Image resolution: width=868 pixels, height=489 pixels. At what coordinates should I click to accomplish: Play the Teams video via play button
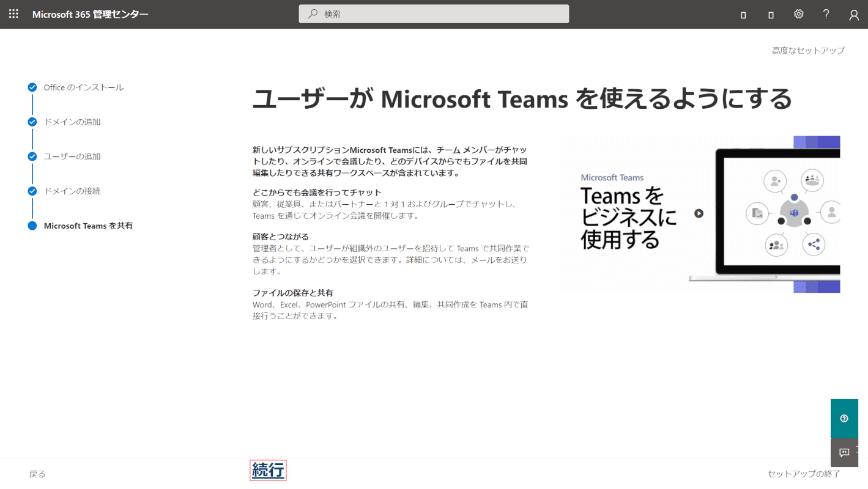[699, 213]
